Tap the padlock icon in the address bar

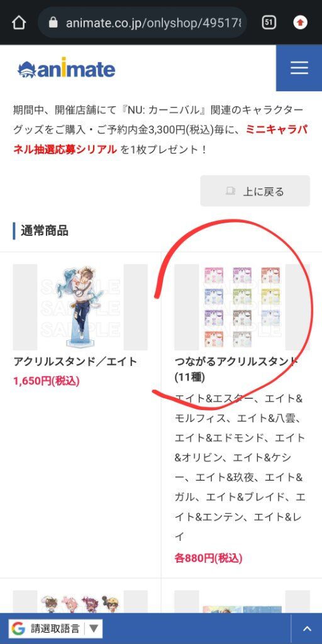click(x=53, y=22)
